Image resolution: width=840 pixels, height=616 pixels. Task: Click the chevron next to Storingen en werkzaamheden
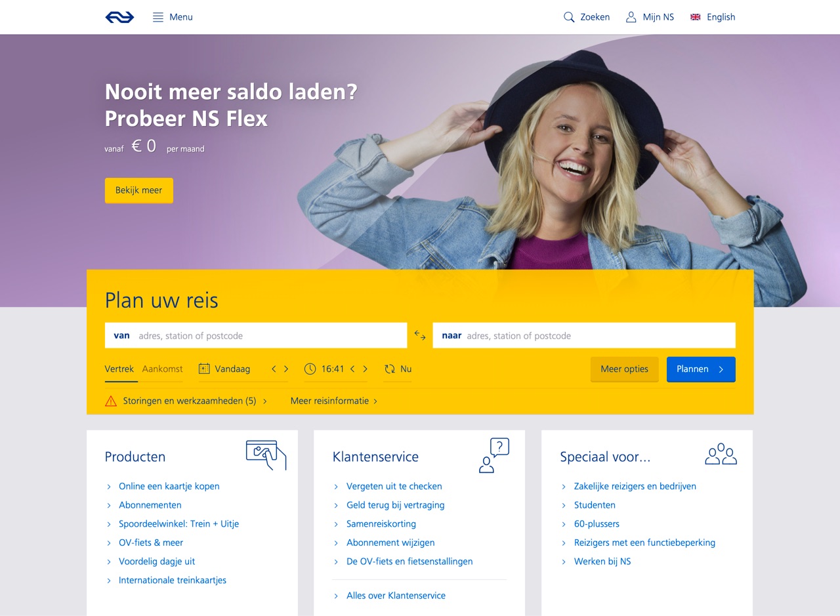[x=265, y=401]
